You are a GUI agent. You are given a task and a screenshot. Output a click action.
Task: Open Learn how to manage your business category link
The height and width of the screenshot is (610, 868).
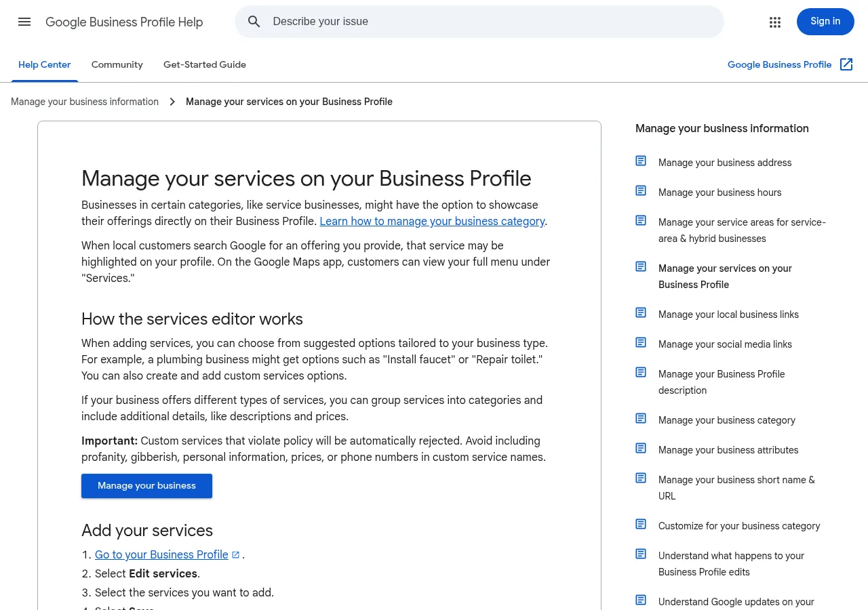coord(432,221)
